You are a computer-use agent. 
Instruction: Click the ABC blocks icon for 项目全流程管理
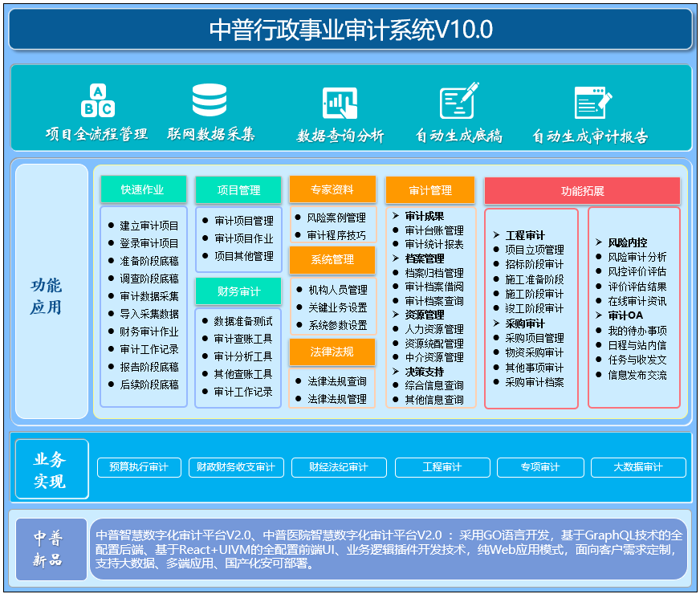(98, 100)
